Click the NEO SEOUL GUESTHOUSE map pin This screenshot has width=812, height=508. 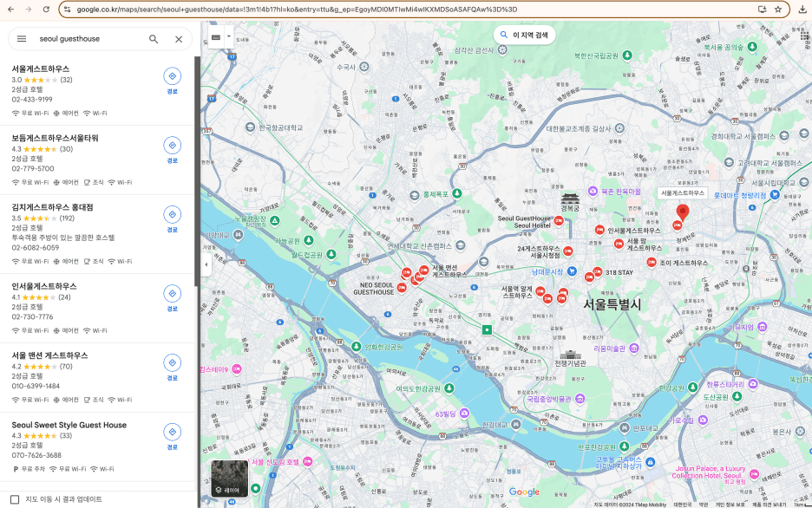(x=402, y=288)
